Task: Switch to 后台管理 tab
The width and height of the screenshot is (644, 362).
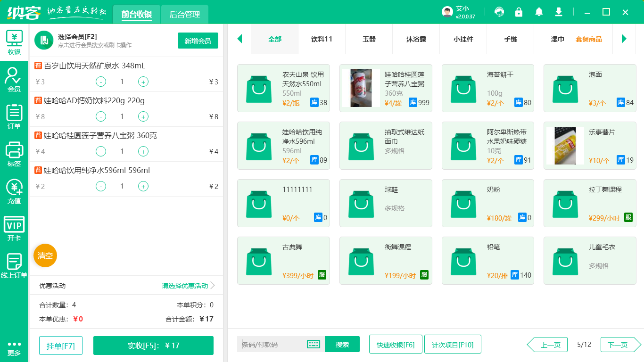Action: click(x=185, y=15)
